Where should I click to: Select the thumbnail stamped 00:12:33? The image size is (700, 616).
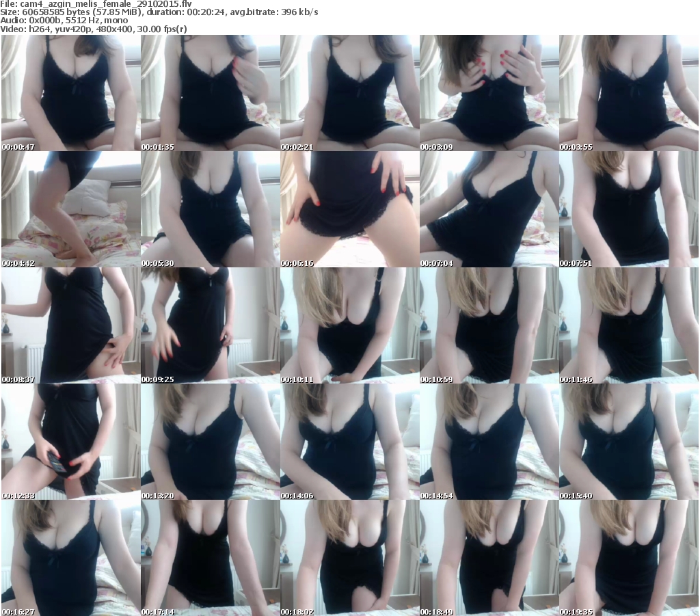(x=71, y=442)
